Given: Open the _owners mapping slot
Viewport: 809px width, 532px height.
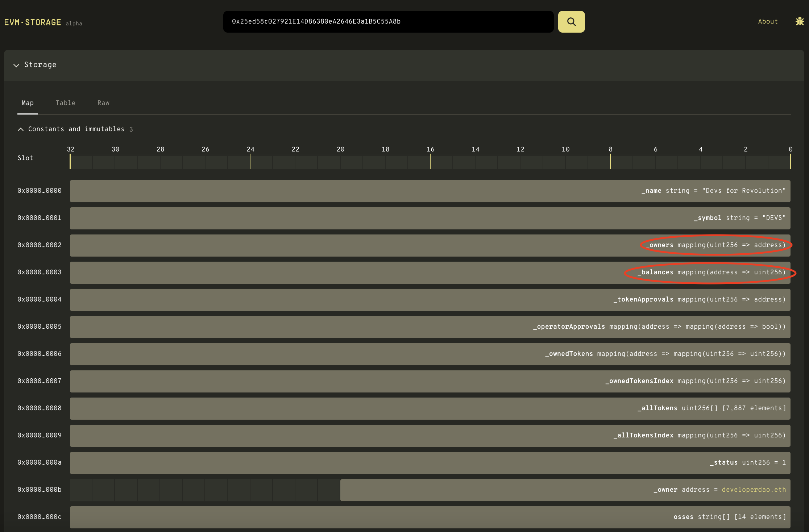Looking at the screenshot, I should pos(430,245).
